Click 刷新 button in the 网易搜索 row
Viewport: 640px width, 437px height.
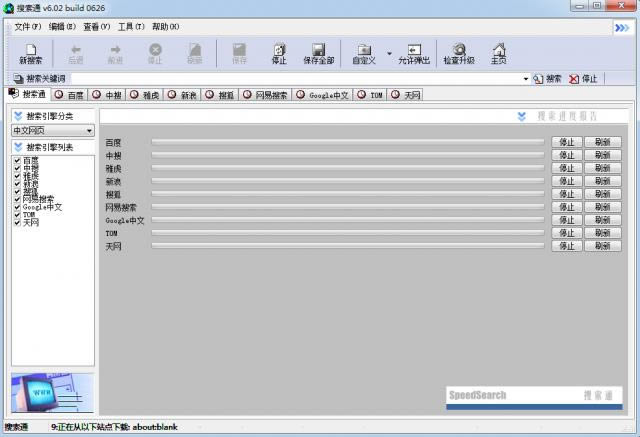coord(603,207)
